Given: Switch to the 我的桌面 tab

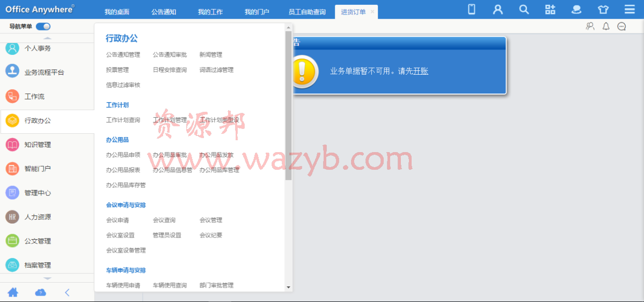Looking at the screenshot, I should pos(117,12).
